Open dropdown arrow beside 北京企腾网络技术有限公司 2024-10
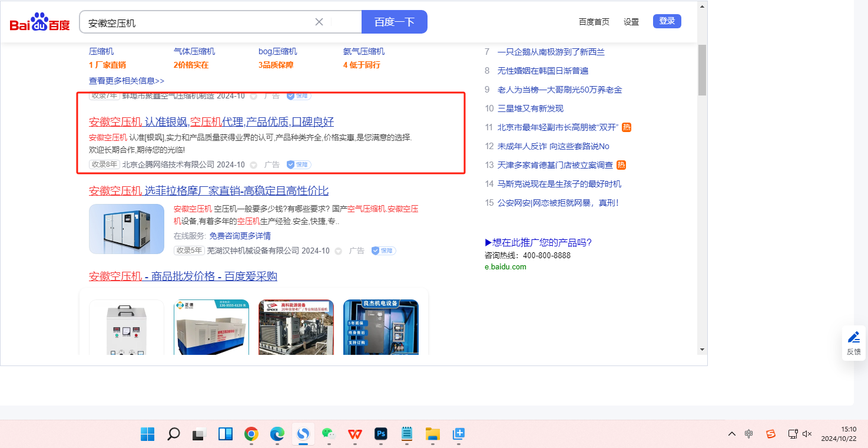This screenshot has height=448, width=868. 254,165
